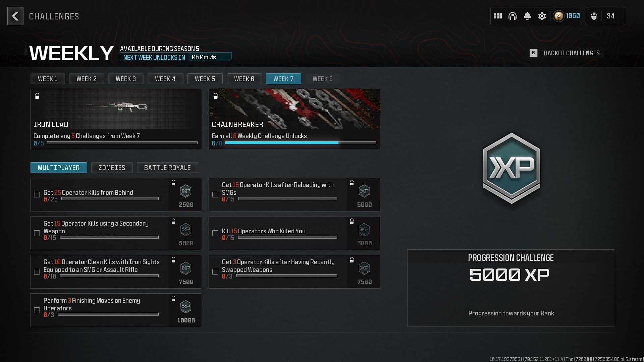Open the headset/audio settings icon

tap(512, 16)
